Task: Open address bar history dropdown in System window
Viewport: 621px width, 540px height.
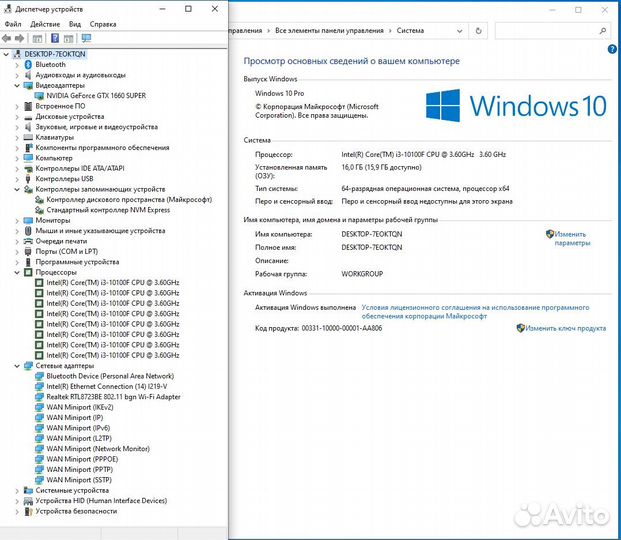Action: [459, 31]
